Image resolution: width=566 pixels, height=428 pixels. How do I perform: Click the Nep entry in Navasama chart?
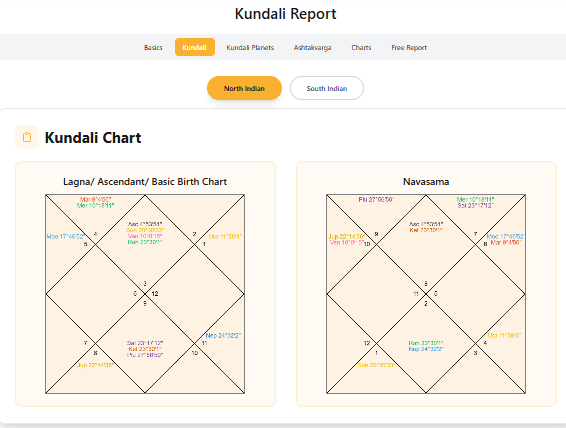426,349
